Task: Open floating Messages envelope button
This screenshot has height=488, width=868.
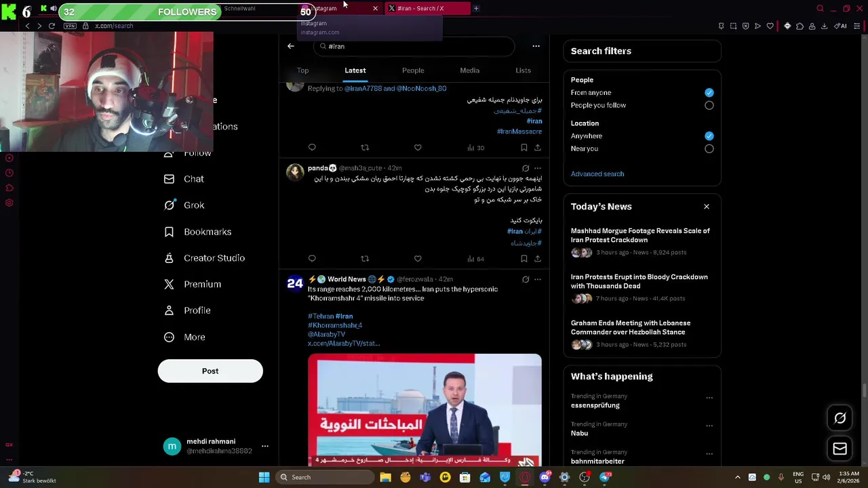Action: (x=840, y=449)
